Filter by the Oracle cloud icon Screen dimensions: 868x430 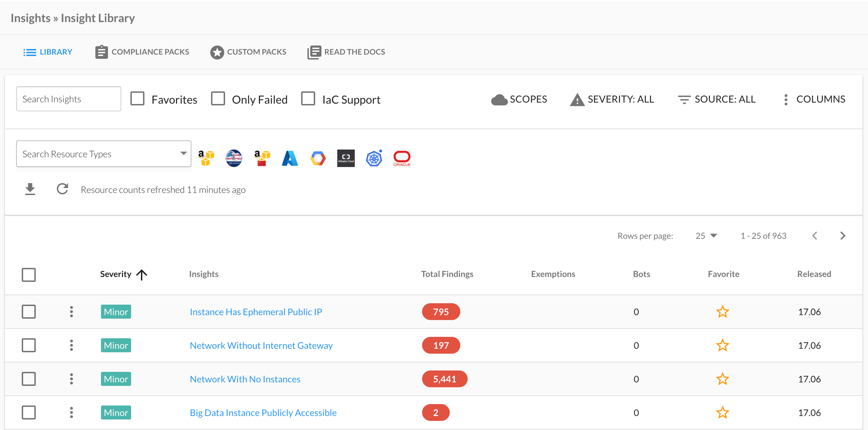coord(402,158)
